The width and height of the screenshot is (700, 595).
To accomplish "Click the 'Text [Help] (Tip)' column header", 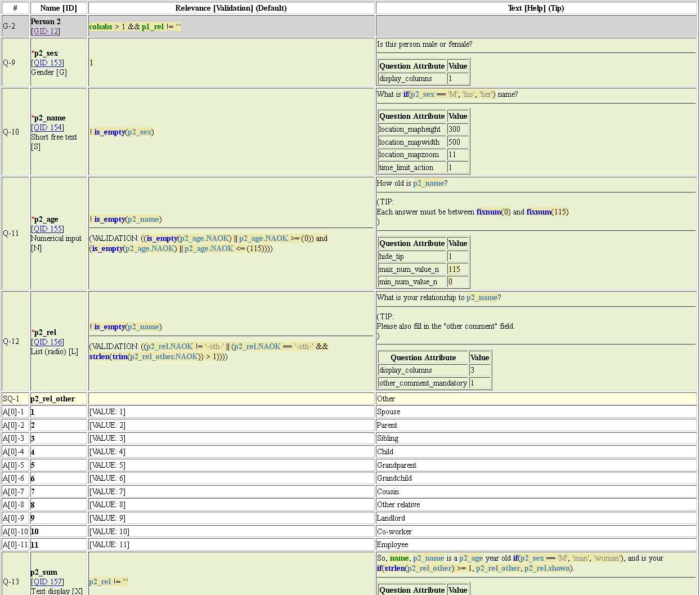I will (x=536, y=8).
